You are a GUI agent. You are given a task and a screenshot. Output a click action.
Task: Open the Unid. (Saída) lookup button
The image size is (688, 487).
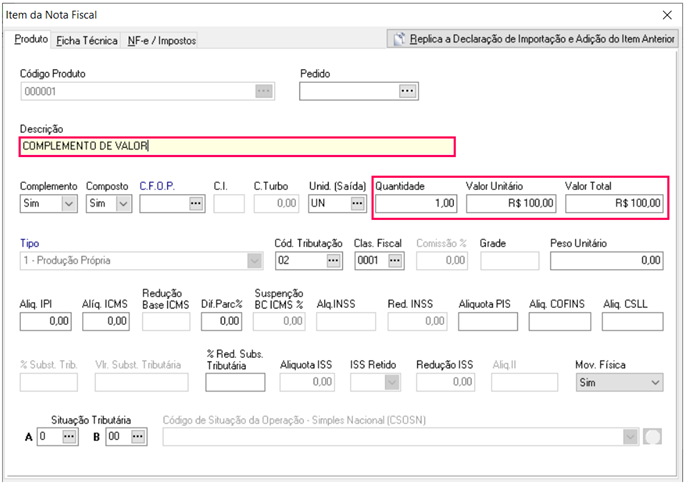pos(357,203)
